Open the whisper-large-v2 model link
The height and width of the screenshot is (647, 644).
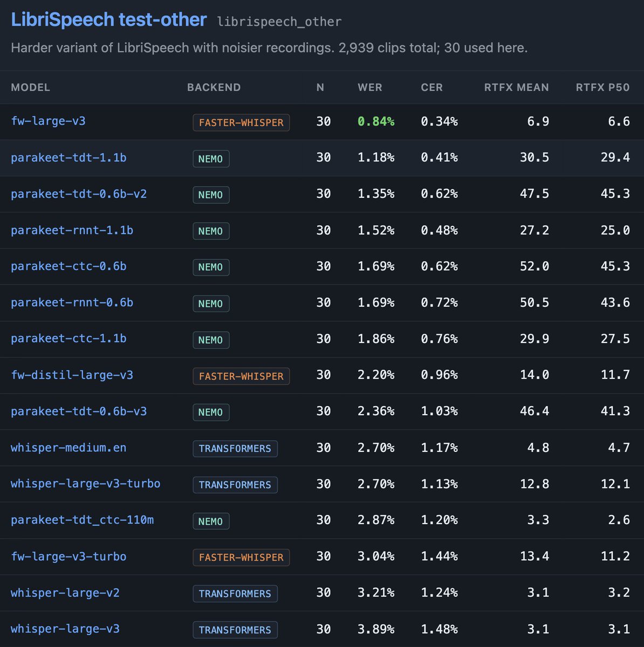[x=65, y=593]
